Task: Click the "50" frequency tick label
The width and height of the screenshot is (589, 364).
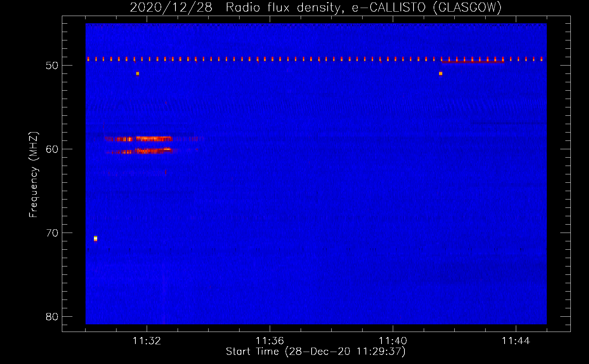Action: 52,66
